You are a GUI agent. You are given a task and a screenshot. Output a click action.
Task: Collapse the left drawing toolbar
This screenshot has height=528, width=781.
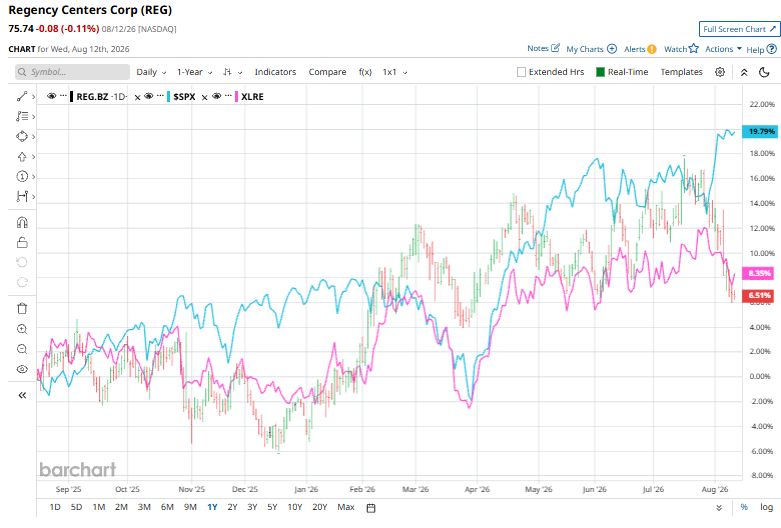[22, 396]
